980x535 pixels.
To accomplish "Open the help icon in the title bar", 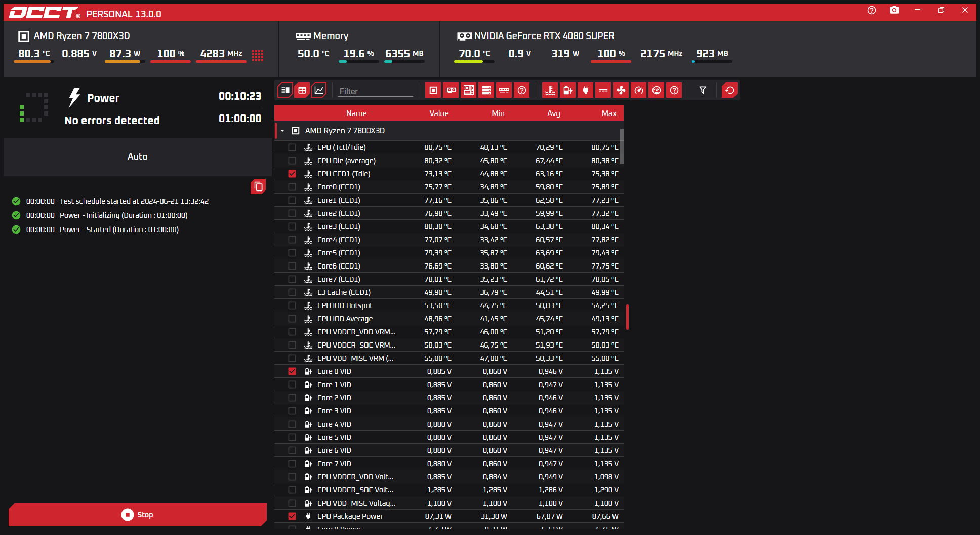I will pos(872,10).
